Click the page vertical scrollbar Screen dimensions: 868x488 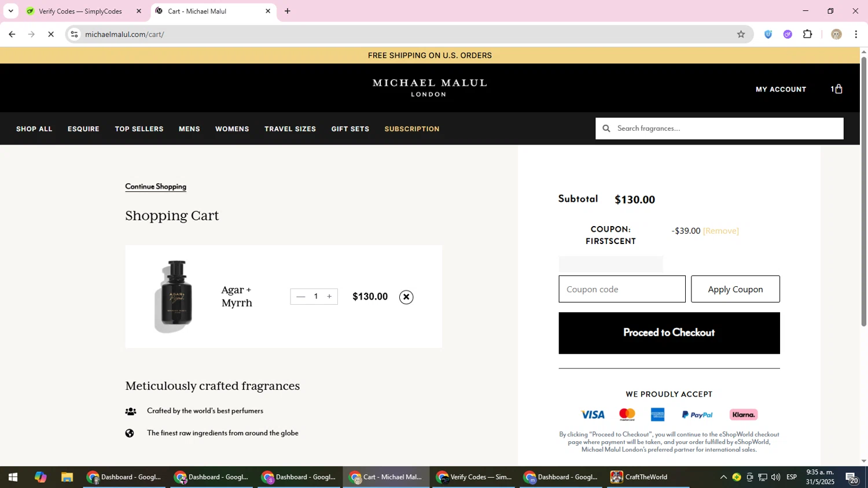[x=864, y=191]
